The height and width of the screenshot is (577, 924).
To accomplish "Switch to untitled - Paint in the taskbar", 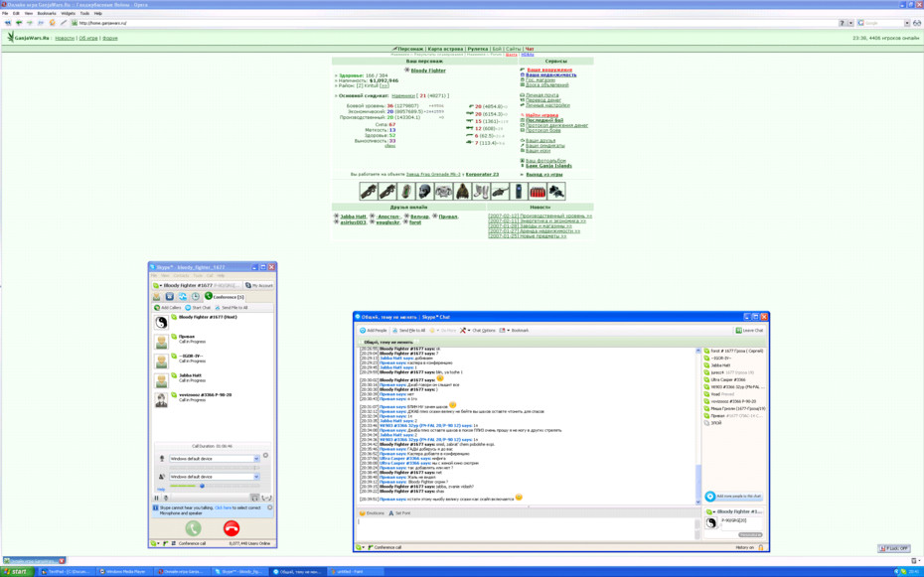I will coord(354,572).
